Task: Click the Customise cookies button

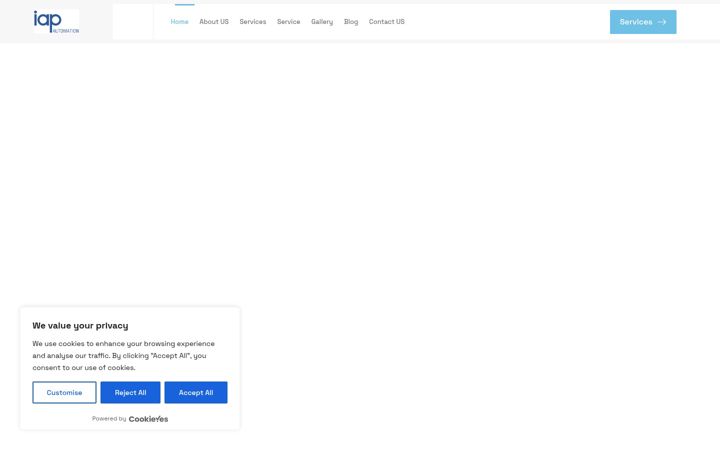Action: point(64,393)
